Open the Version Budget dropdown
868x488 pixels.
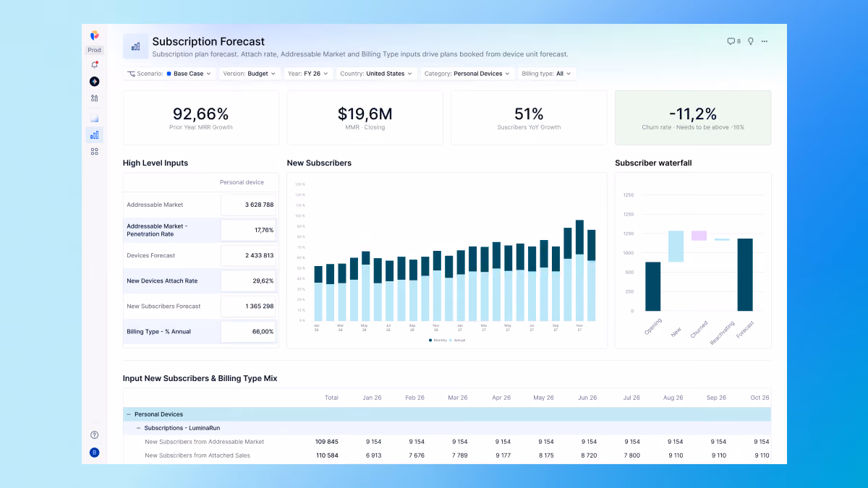(x=249, y=74)
